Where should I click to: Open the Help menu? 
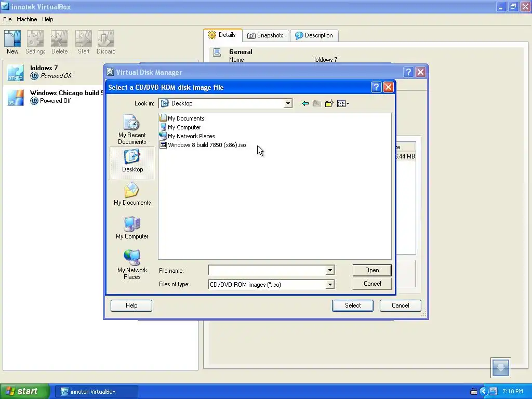[47, 19]
